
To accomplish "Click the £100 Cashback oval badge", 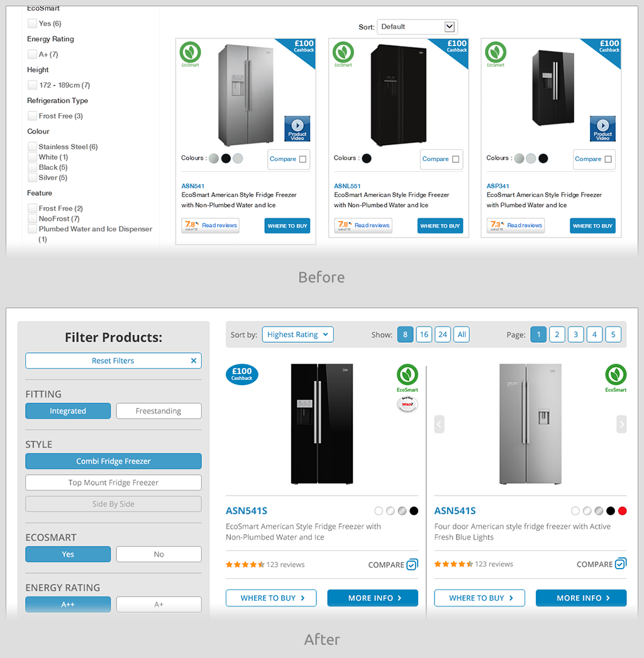I will click(x=242, y=374).
